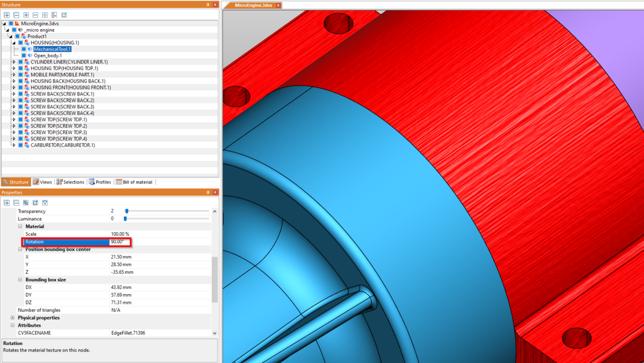Click the green export icon in Structure toolbar

pyautogui.click(x=64, y=15)
